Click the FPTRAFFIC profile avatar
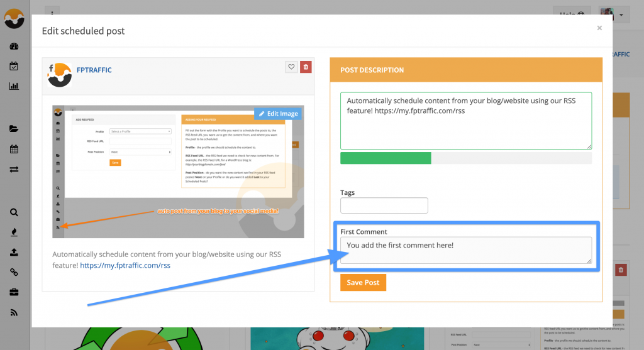 tap(60, 75)
